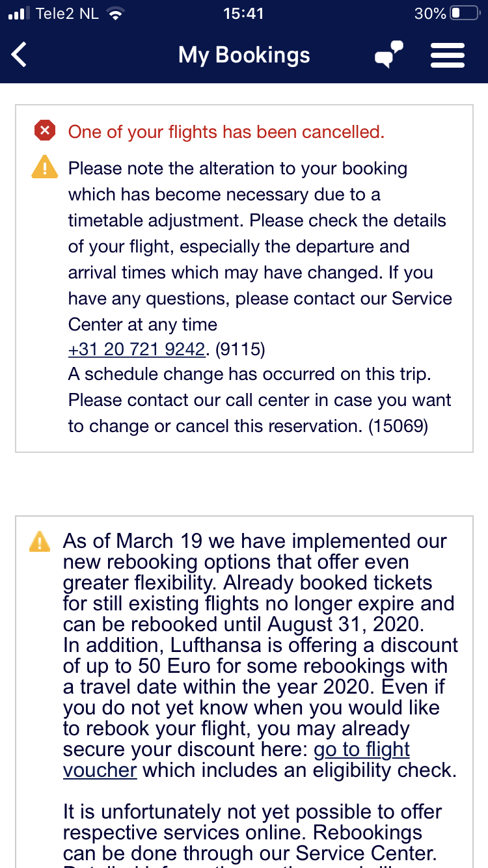Click the red cancelled flight X icon

pyautogui.click(x=45, y=131)
